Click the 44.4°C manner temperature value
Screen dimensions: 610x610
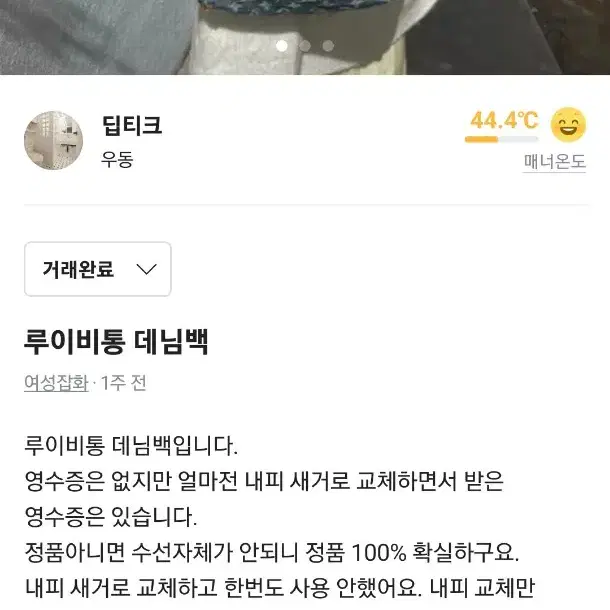click(x=504, y=120)
